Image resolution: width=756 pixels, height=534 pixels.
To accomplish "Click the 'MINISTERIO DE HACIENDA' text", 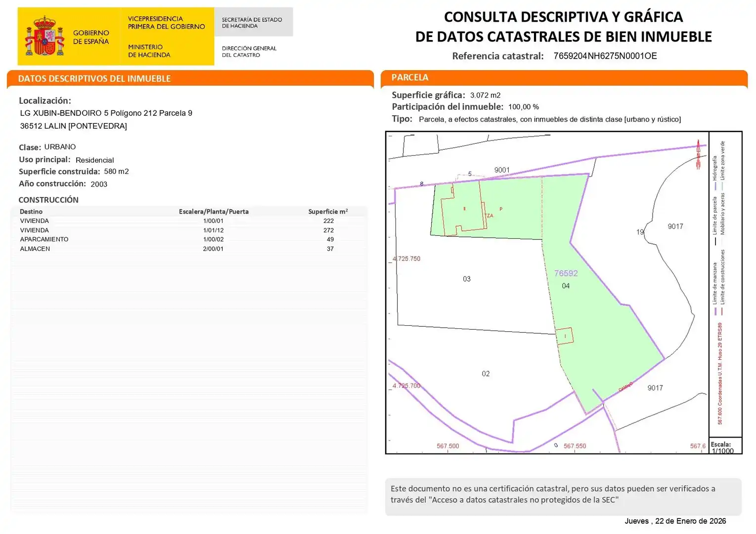I will coord(149,51).
